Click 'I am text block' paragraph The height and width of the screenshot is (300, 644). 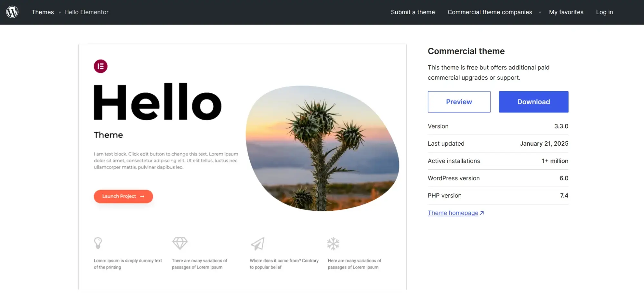coord(166,160)
